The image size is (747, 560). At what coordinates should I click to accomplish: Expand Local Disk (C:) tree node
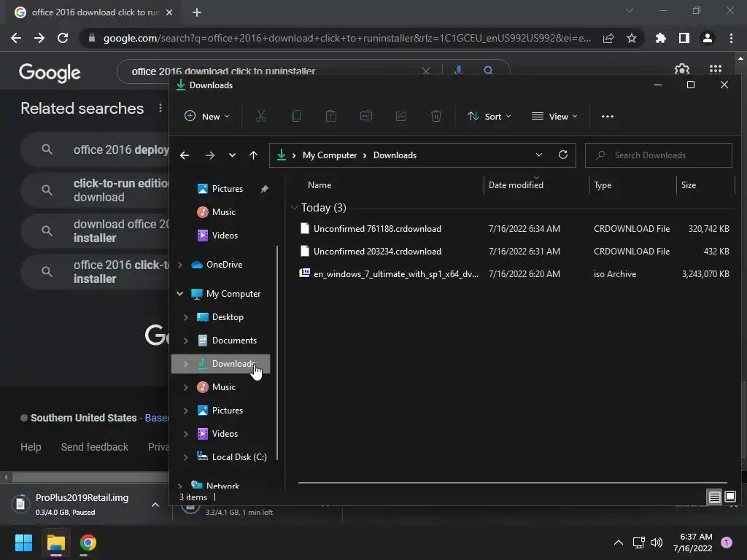point(186,457)
